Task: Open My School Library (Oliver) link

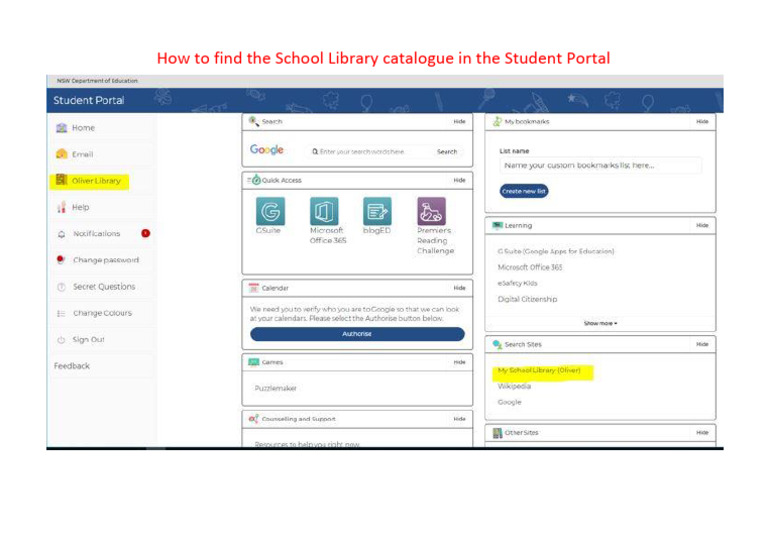Action: tap(539, 371)
